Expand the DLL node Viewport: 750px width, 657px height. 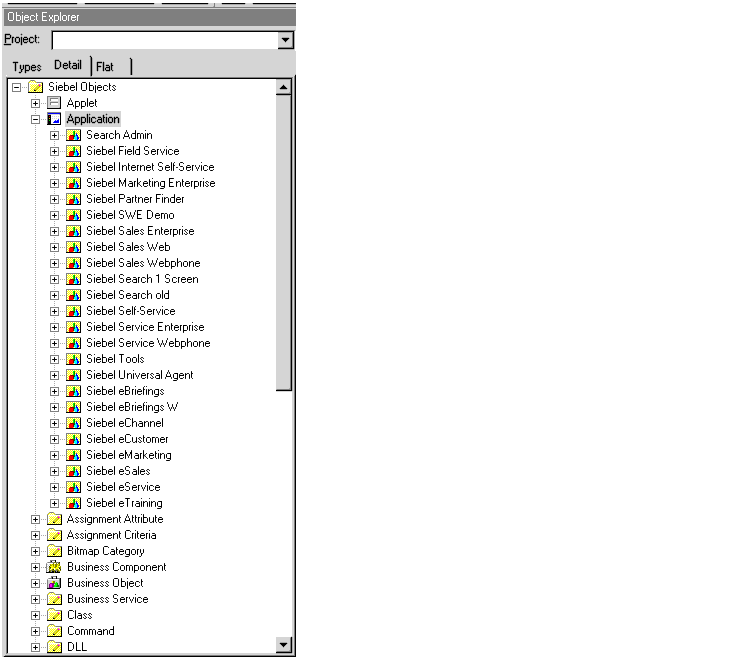click(x=35, y=647)
